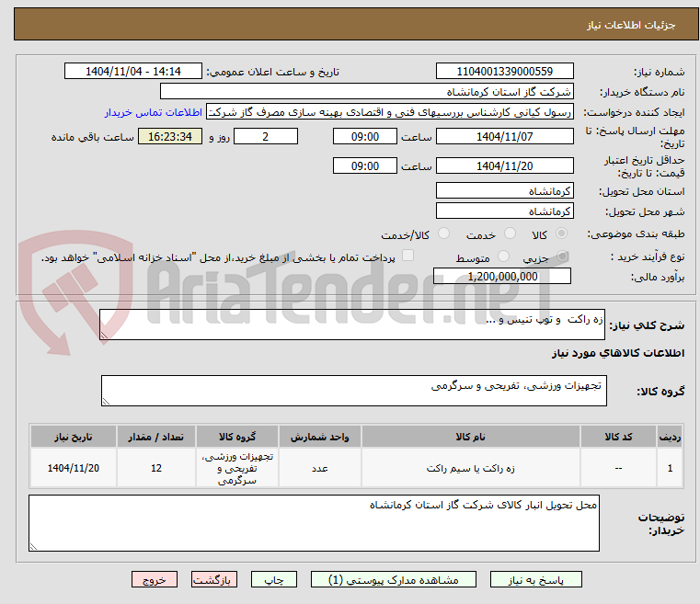Click the گروه کالا column header in table
This screenshot has width=700, height=604.
[x=237, y=437]
